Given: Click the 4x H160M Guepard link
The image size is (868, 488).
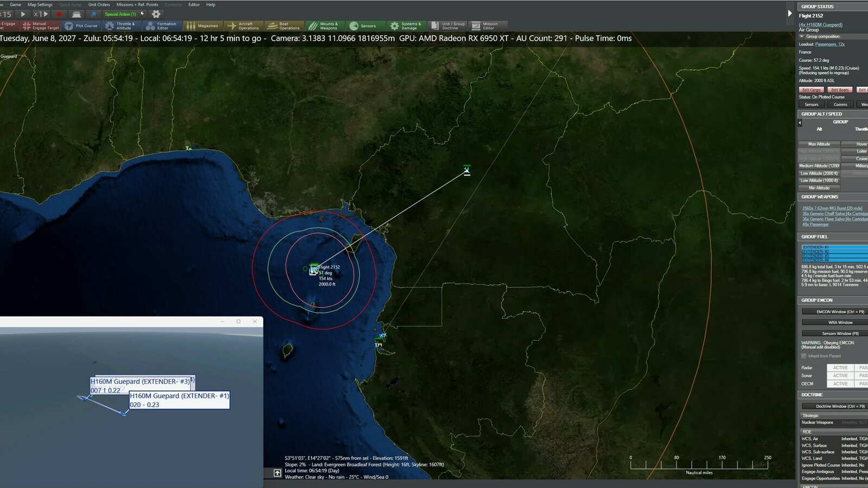Looking at the screenshot, I should pyautogui.click(x=821, y=25).
